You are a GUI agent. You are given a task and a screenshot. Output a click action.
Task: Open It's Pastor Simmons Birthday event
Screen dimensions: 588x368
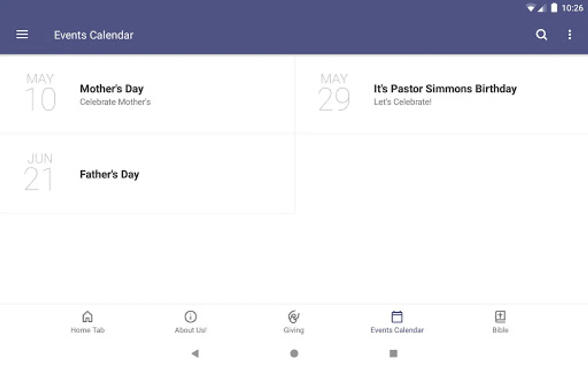(x=445, y=89)
